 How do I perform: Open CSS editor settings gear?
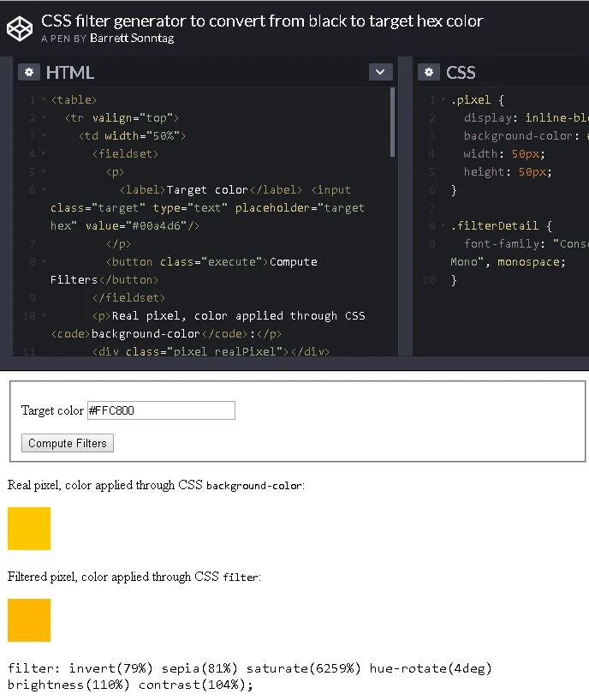click(430, 73)
